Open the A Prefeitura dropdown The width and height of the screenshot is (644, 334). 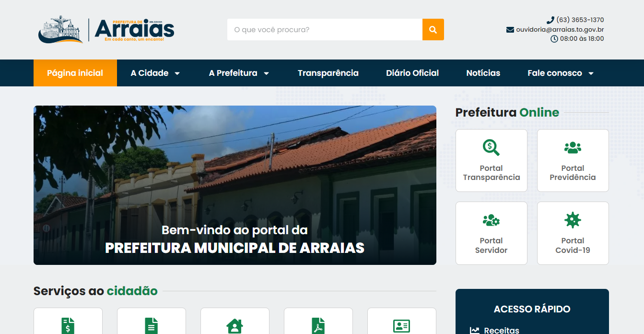click(239, 73)
